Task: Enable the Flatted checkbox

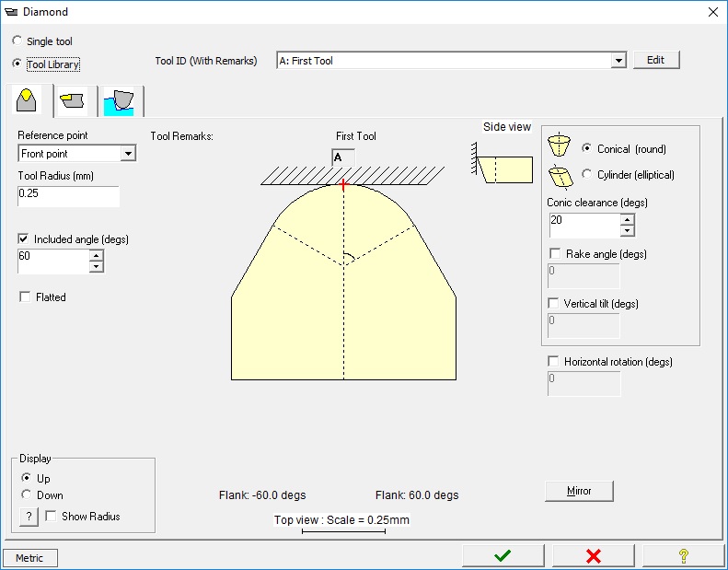Action: [25, 297]
